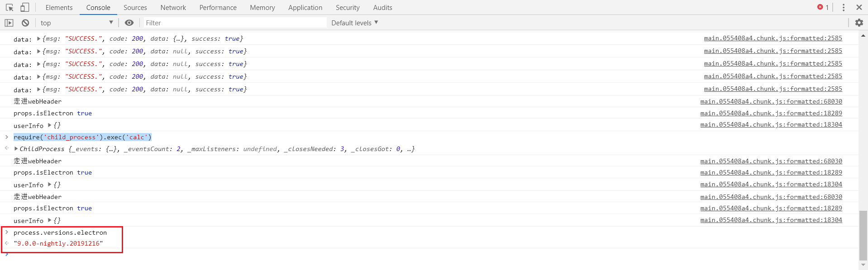Click the console vertical scrollbar thumb

[x=863, y=236]
